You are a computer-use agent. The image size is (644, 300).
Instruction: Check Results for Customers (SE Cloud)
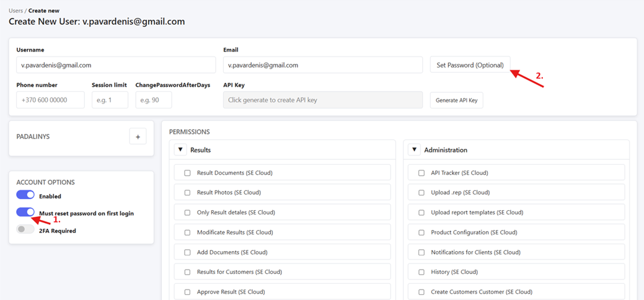pyautogui.click(x=187, y=272)
